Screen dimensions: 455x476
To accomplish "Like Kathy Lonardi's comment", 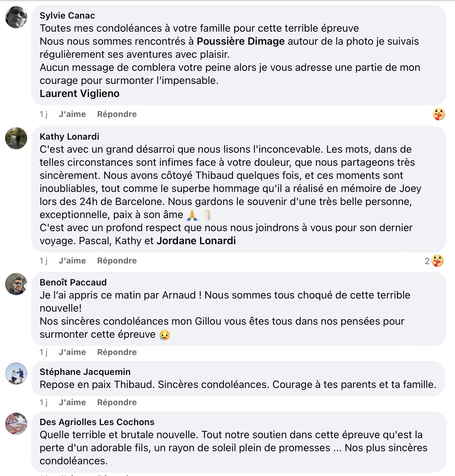I will (x=72, y=261).
